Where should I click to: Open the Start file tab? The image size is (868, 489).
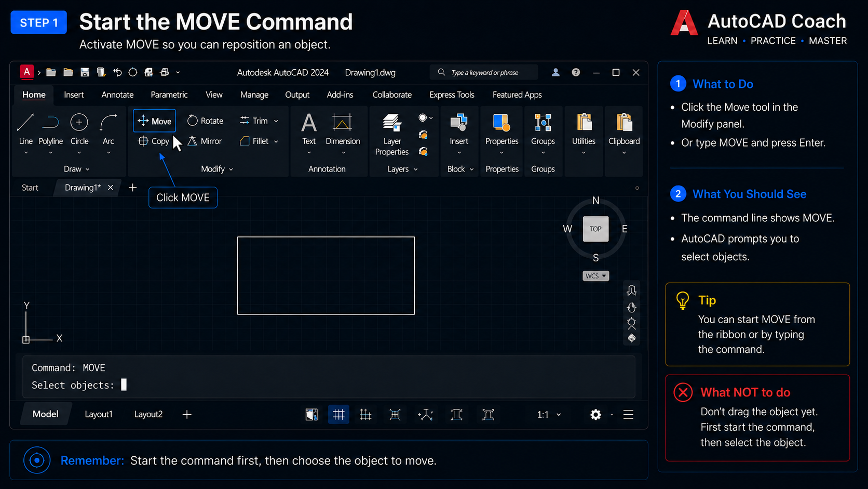30,188
